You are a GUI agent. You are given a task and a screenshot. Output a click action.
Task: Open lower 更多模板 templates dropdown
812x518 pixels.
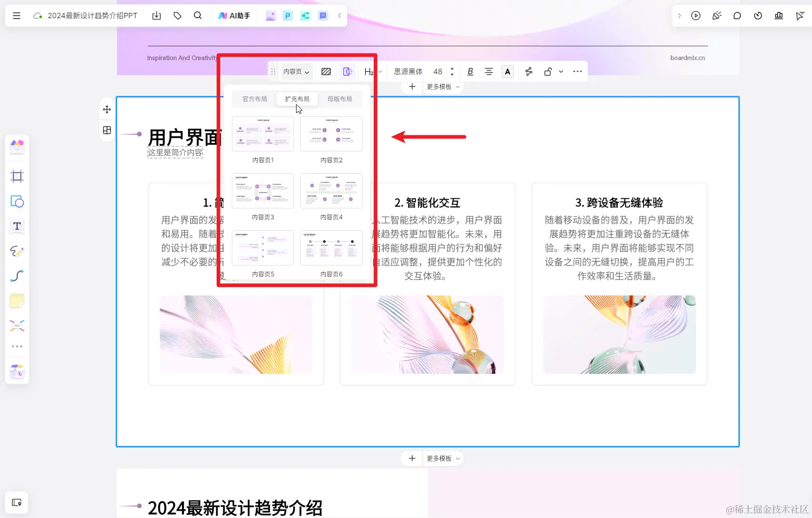point(443,458)
